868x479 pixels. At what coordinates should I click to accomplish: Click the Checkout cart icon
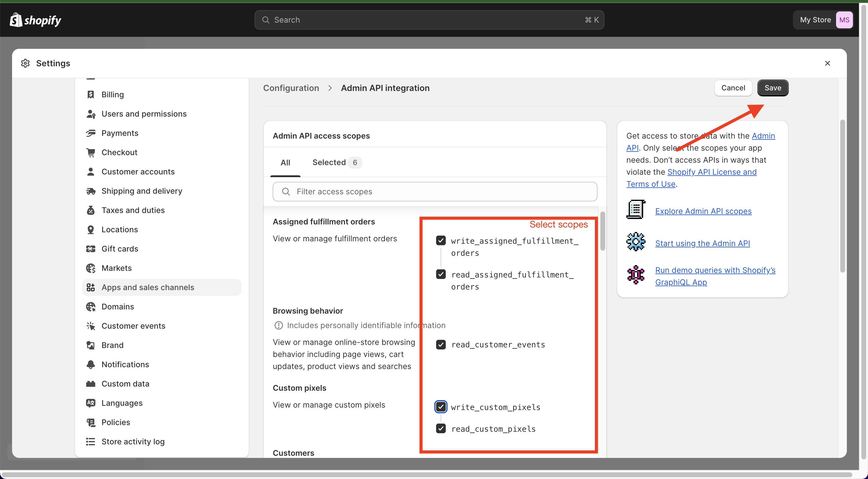click(x=91, y=152)
